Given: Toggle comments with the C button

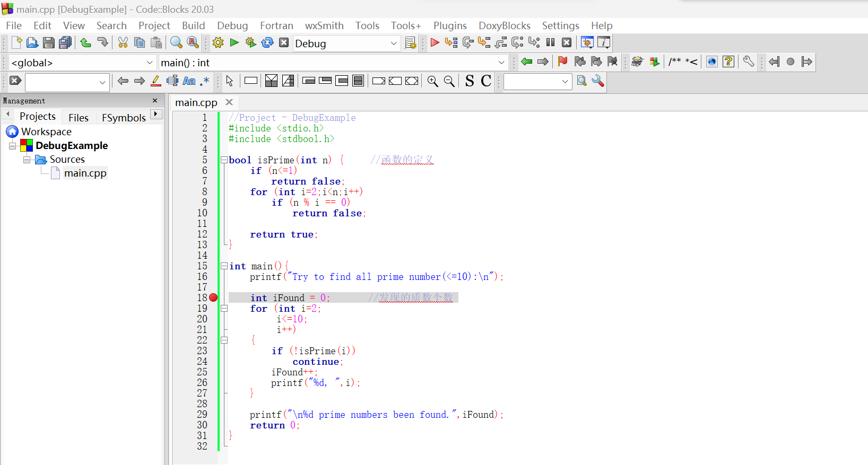Looking at the screenshot, I should point(486,81).
